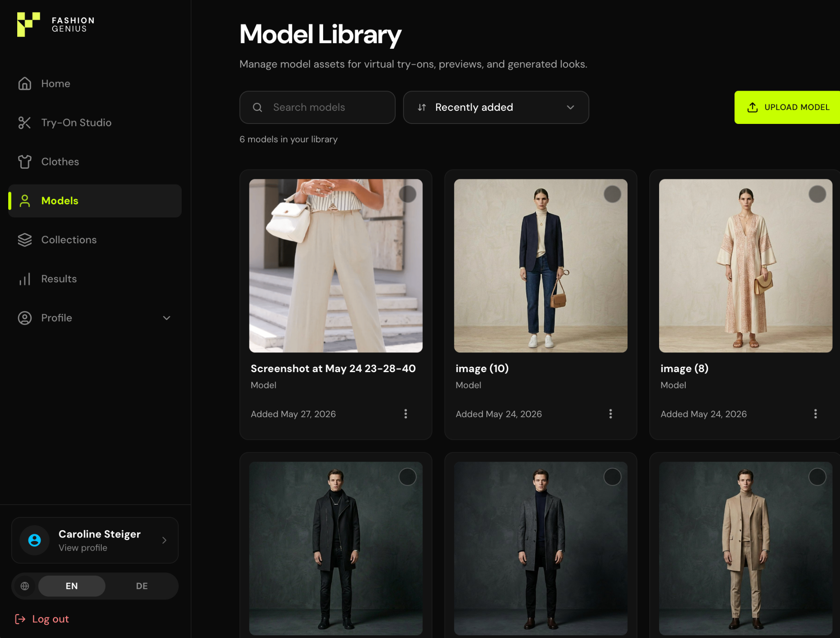
Task: Click title 'image (10)'
Action: point(482,369)
